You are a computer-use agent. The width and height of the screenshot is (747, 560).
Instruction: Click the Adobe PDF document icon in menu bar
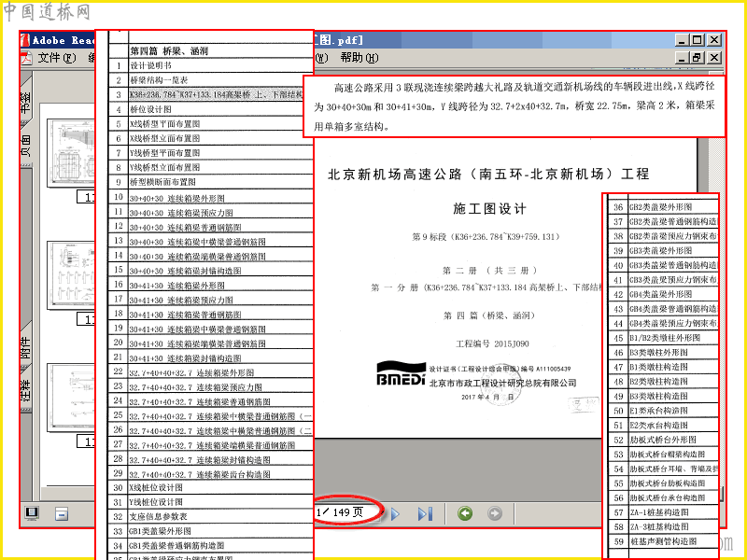[27, 58]
